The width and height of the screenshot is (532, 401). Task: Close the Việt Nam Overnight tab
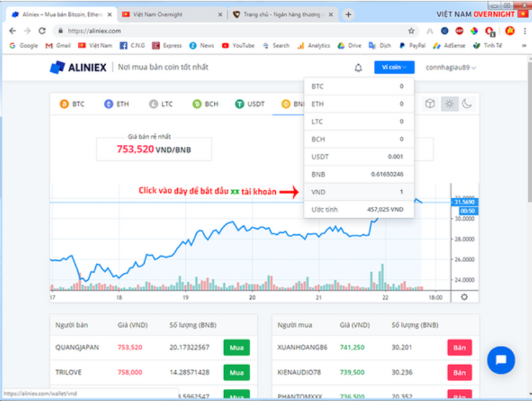(220, 15)
